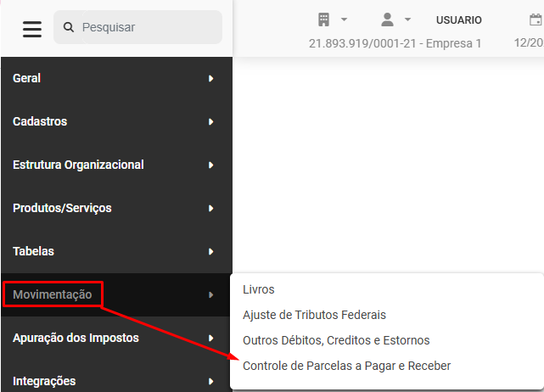Open Outros Débitos, Creditos e Estornos
This screenshot has width=544, height=392.
click(x=336, y=340)
